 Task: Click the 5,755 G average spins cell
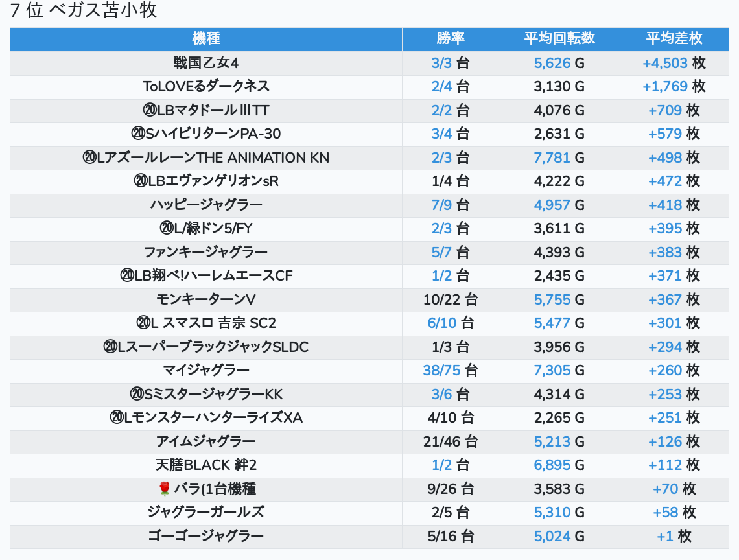559,300
